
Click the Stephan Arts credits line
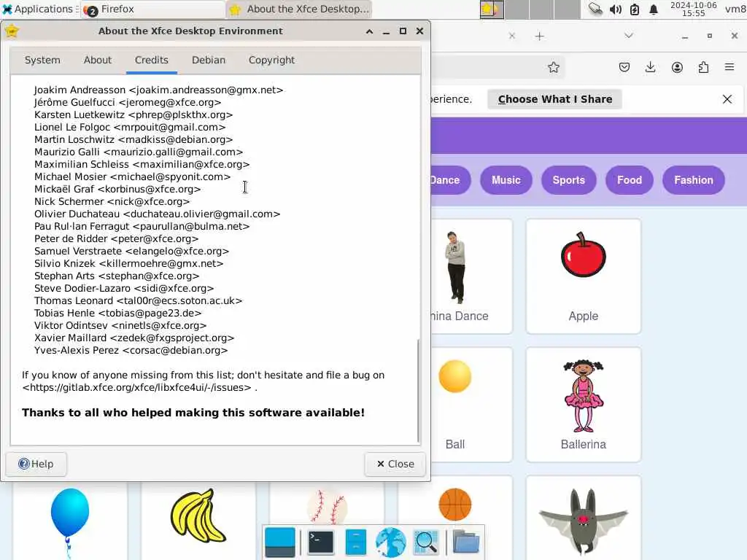[117, 276]
